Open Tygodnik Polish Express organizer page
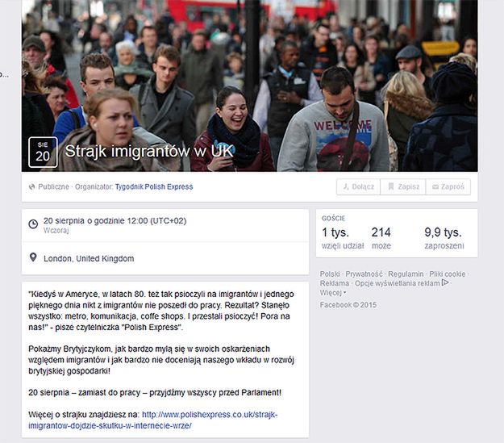The height and width of the screenshot is (443, 504). click(x=154, y=187)
